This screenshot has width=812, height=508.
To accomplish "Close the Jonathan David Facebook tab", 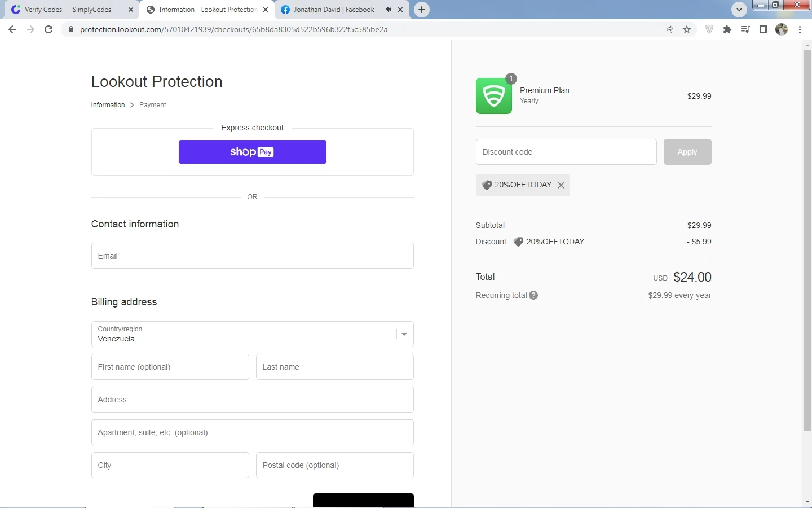I will point(400,10).
